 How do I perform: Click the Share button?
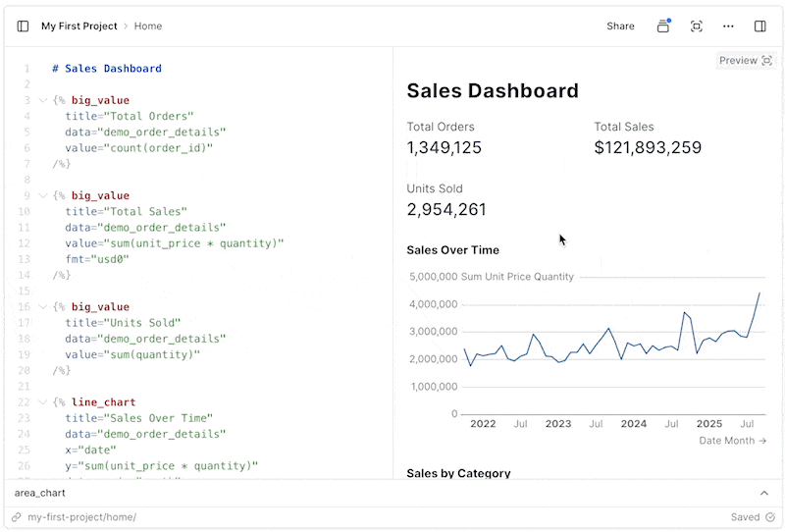point(620,27)
